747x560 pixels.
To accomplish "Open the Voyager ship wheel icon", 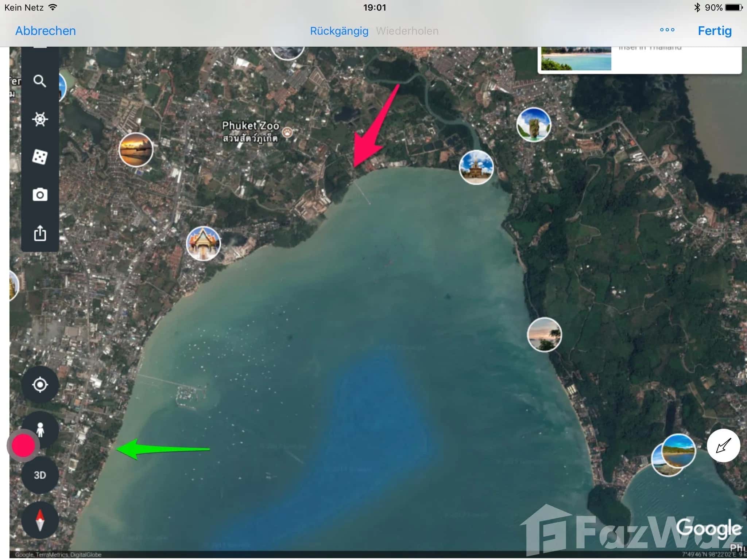I will [x=40, y=119].
